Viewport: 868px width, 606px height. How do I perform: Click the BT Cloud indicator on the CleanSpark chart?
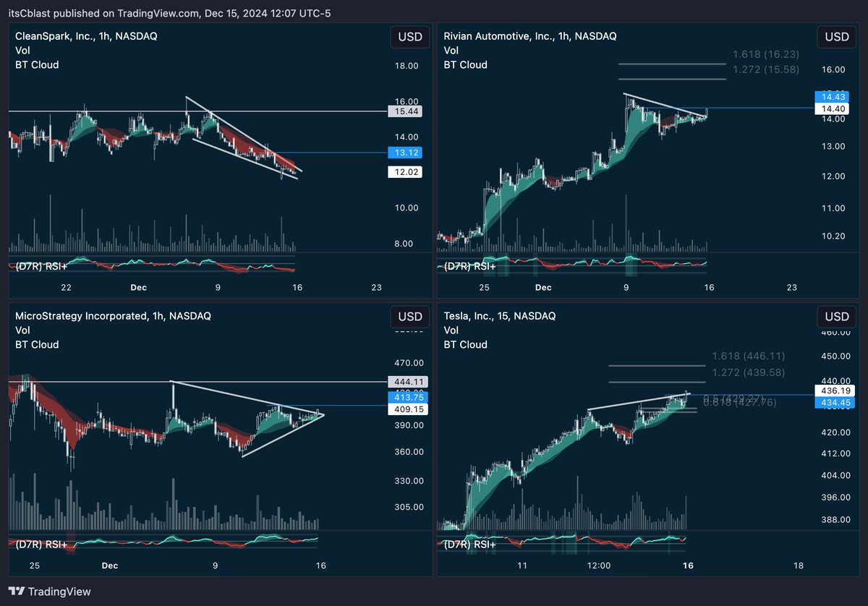pyautogui.click(x=37, y=64)
